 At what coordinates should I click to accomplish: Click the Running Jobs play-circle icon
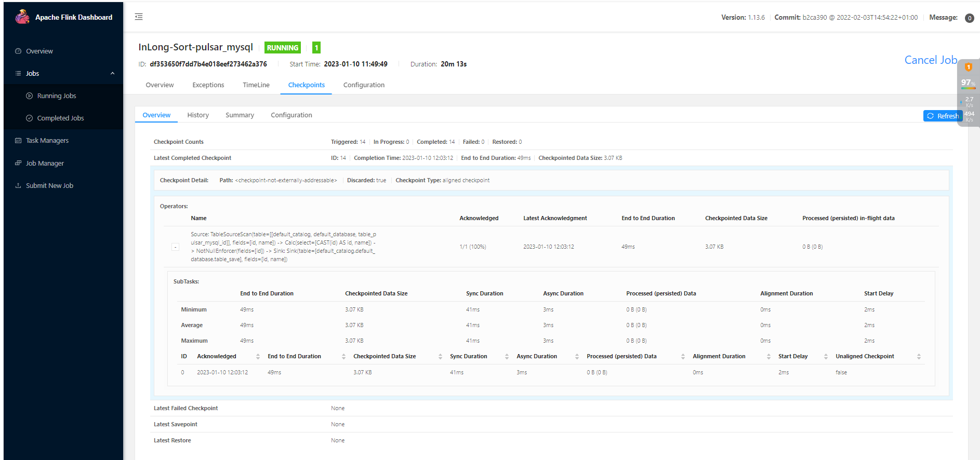(x=29, y=96)
